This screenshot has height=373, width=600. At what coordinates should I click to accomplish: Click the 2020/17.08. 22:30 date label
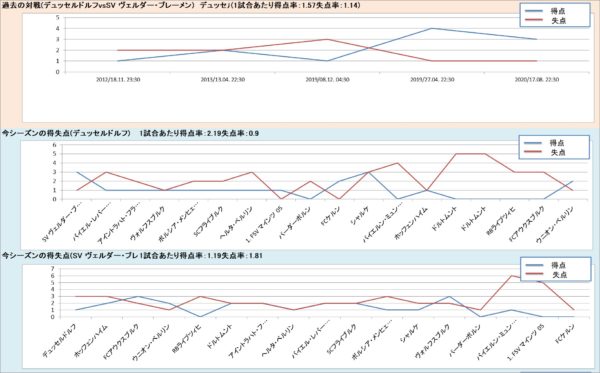pos(536,80)
